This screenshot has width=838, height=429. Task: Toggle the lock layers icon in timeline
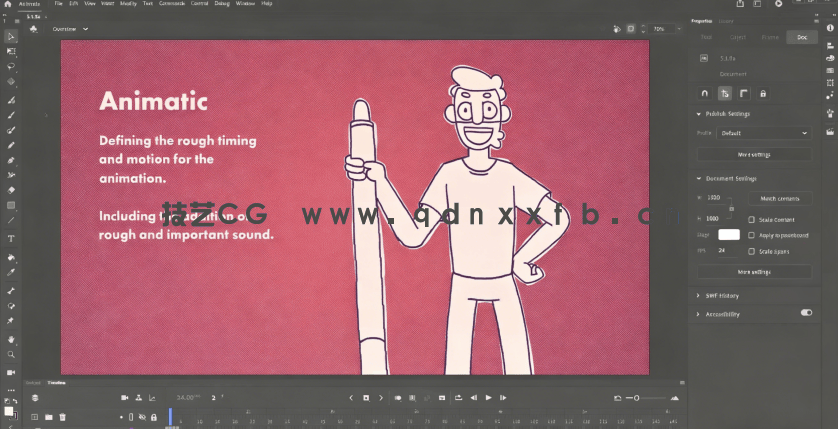coord(153,417)
